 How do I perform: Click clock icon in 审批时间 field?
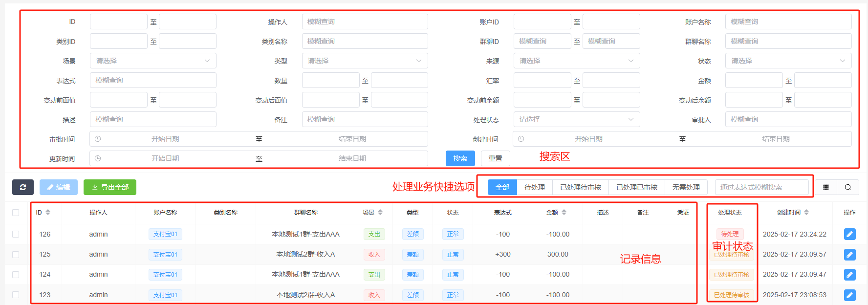tap(98, 139)
